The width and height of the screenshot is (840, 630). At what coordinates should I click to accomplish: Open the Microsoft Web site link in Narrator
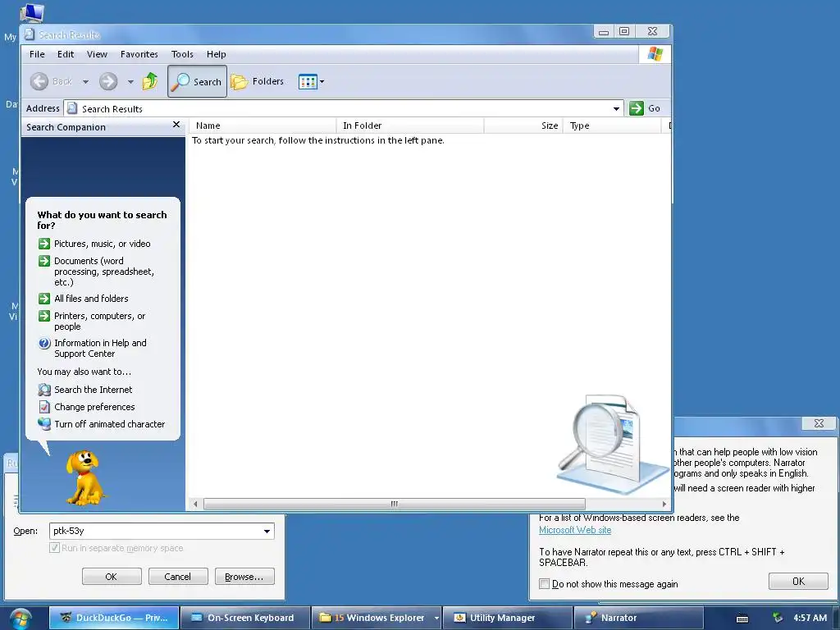click(575, 530)
